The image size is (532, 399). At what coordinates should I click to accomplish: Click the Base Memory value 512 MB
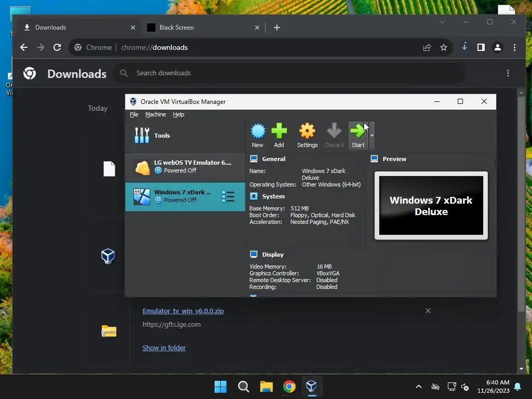[300, 208]
